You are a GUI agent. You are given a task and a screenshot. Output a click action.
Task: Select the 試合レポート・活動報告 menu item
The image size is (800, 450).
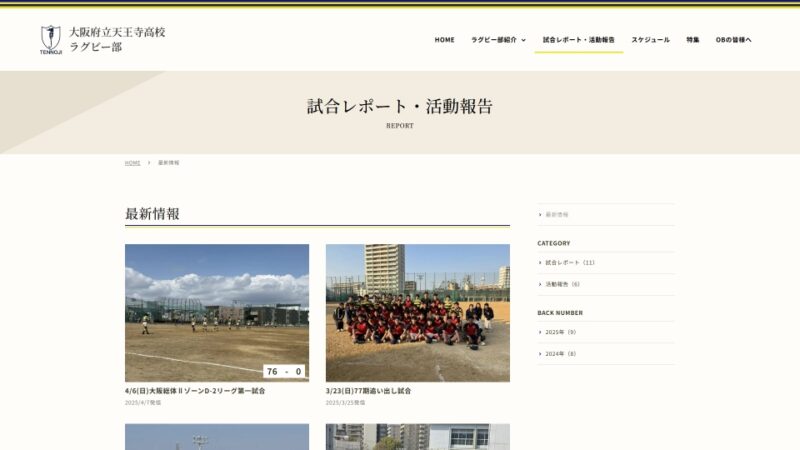pyautogui.click(x=579, y=40)
